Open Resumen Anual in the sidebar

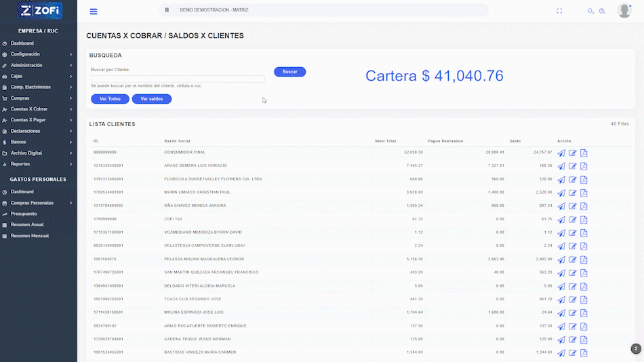pyautogui.click(x=27, y=224)
